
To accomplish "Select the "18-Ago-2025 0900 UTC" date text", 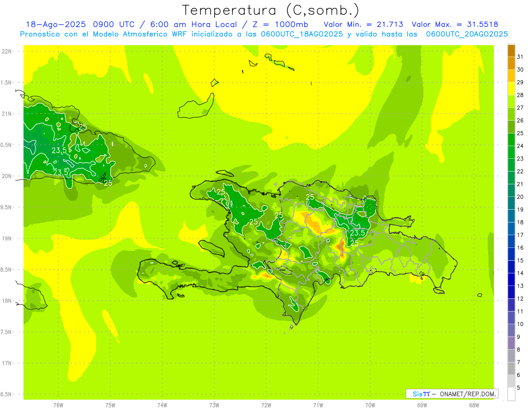I will pyautogui.click(x=80, y=24).
